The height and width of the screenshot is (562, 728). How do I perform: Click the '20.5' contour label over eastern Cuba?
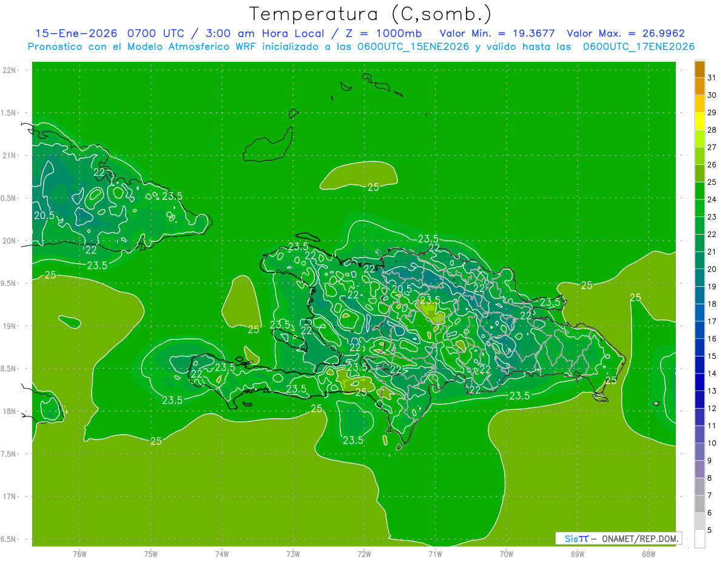click(x=44, y=215)
